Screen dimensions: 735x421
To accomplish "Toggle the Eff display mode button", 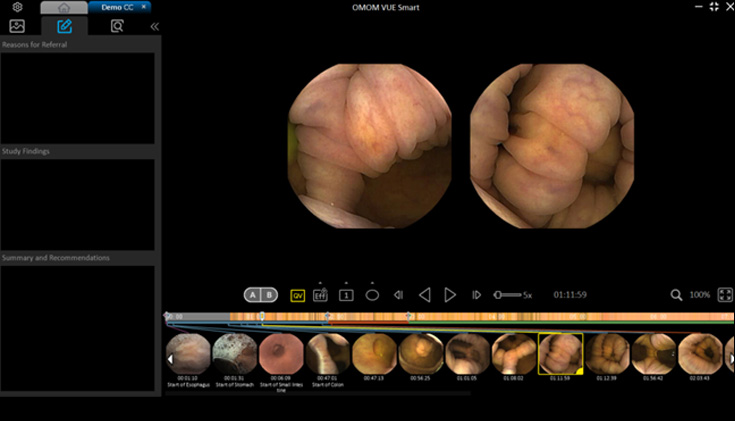I will (x=321, y=295).
